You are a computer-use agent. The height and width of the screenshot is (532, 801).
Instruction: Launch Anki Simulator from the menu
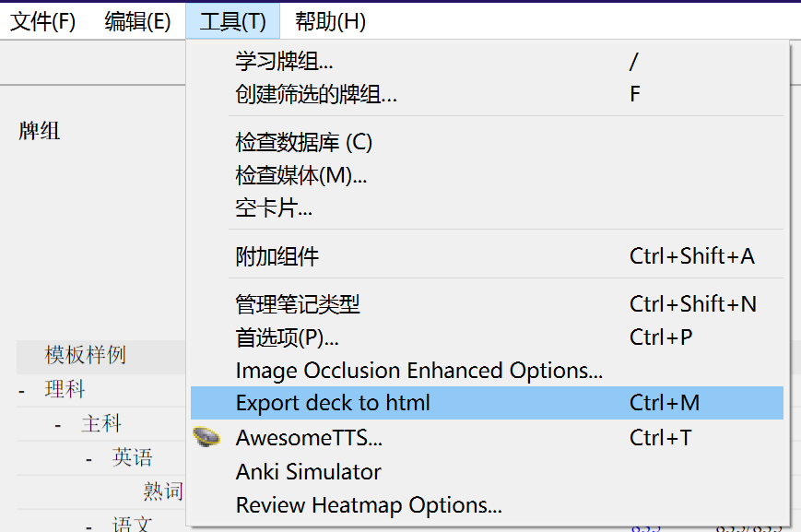[x=308, y=471]
